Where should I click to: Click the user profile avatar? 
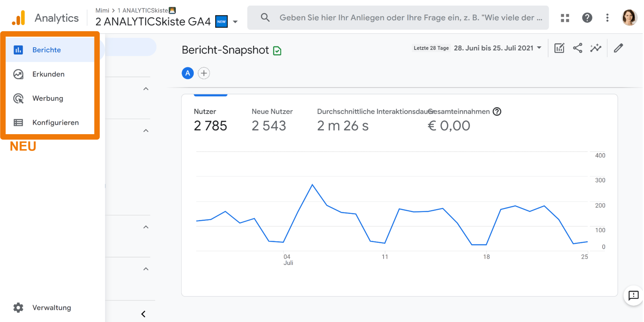click(x=629, y=18)
